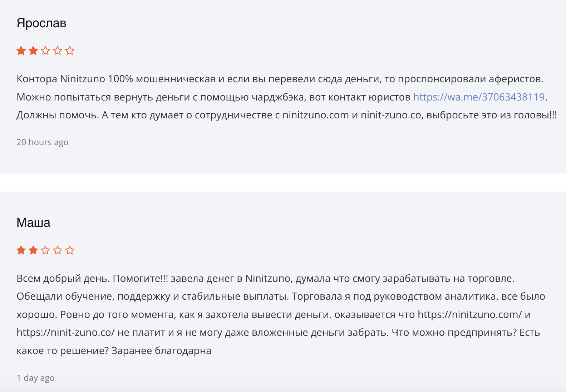The image size is (566, 392).
Task: Click the third star in Маша's rating
Action: click(x=45, y=250)
